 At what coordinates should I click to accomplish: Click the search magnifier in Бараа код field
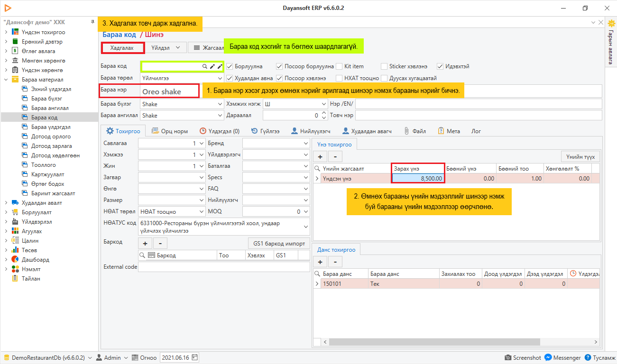coord(205,67)
